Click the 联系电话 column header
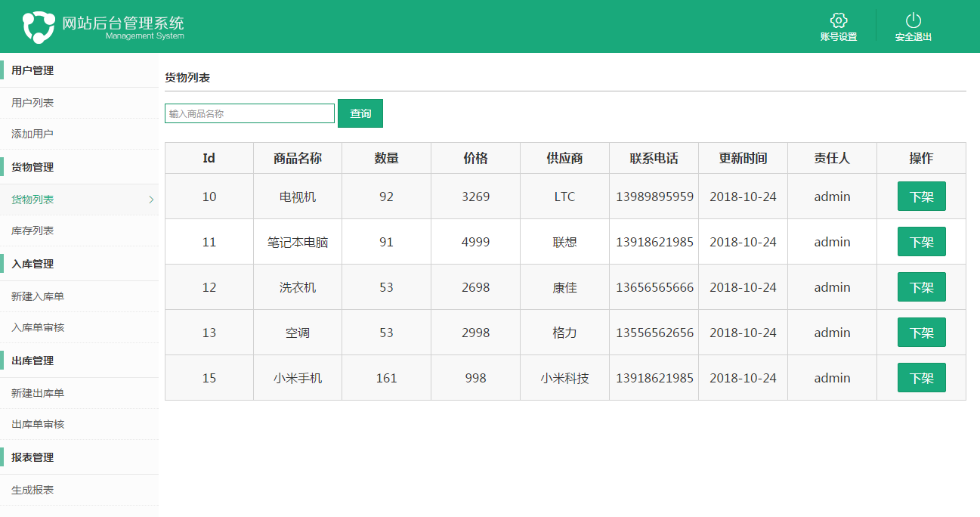 pyautogui.click(x=654, y=158)
